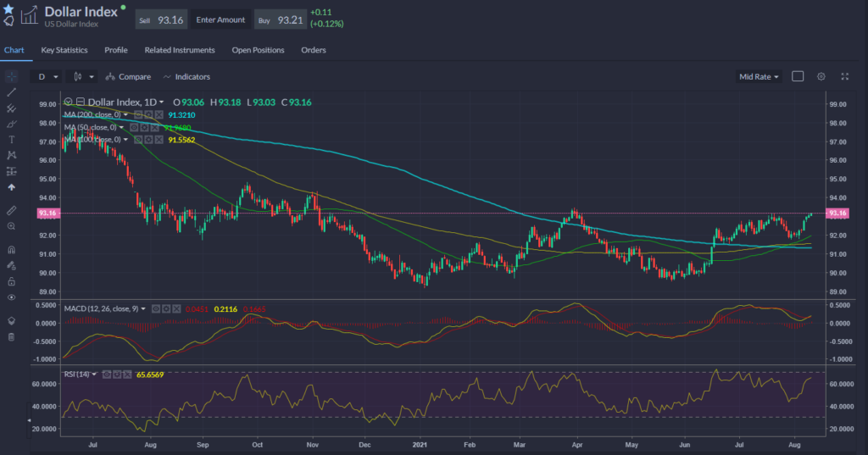Select the arrow up marker tool
This screenshot has height=455, width=868.
coord(12,187)
